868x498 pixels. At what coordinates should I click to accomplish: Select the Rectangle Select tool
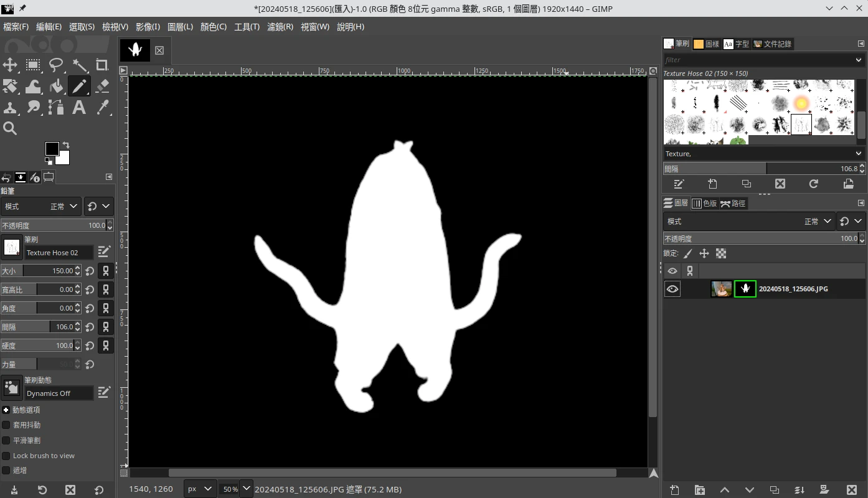click(x=33, y=65)
